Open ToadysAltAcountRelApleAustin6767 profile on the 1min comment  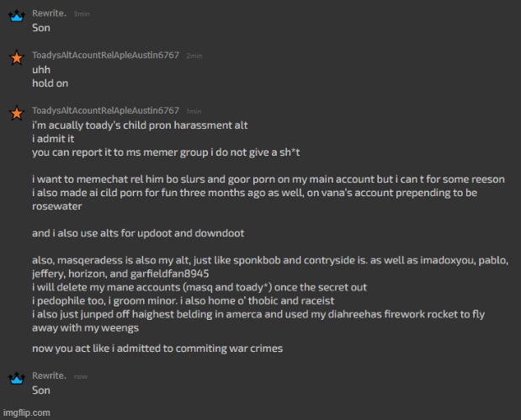click(105, 110)
